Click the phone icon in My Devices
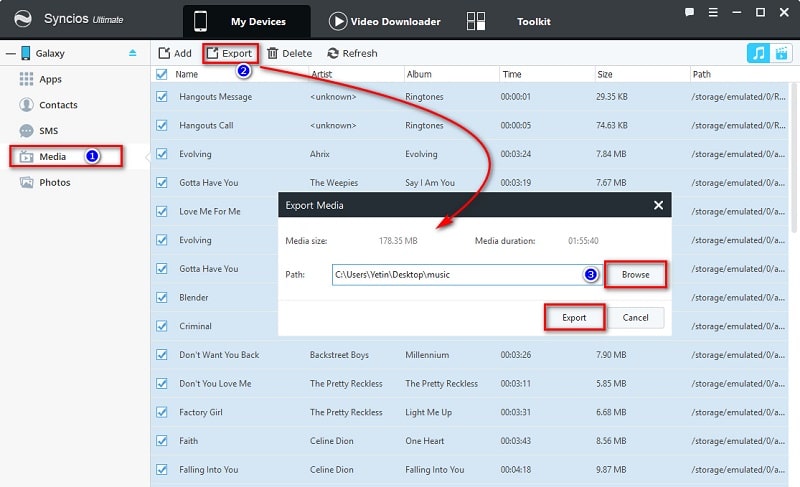 pos(201,21)
